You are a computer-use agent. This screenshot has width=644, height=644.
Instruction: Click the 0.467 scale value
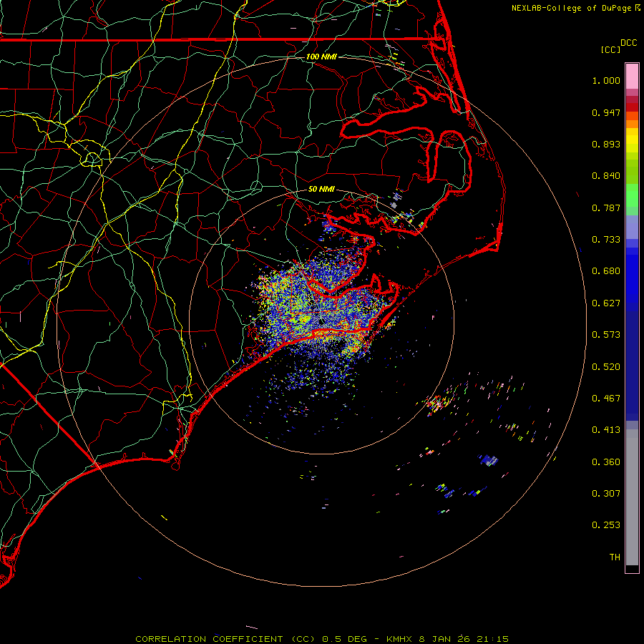pyautogui.click(x=606, y=399)
